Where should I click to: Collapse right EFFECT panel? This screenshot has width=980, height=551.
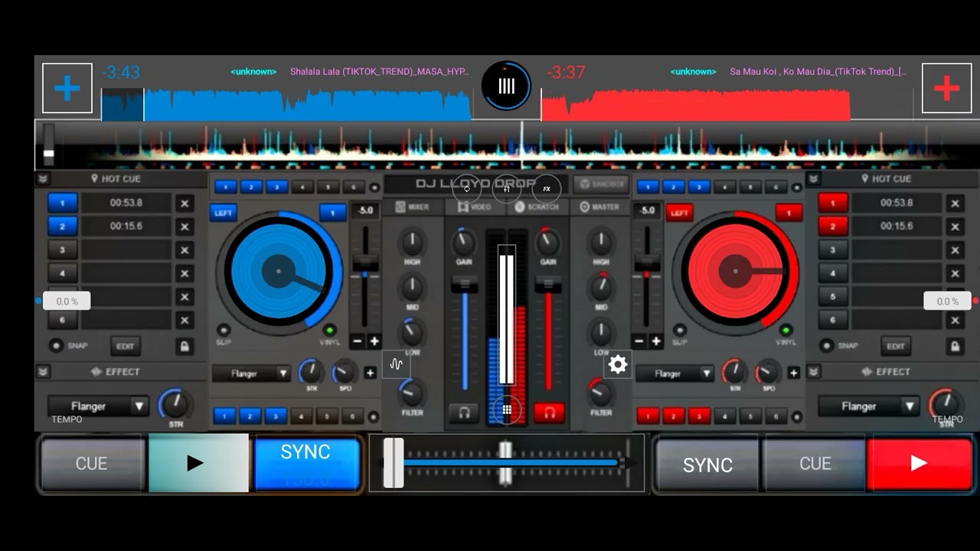point(813,371)
